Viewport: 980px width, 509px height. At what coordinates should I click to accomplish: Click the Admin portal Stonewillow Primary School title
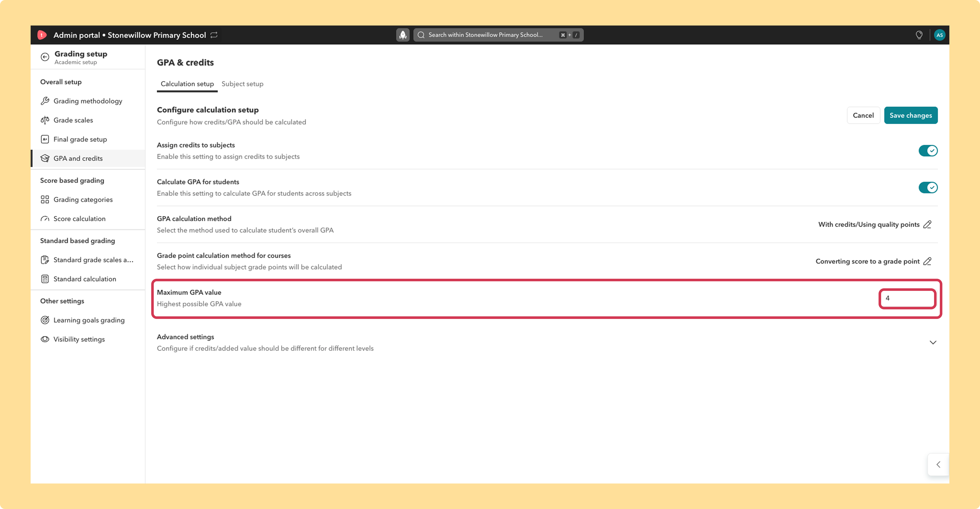(x=130, y=35)
